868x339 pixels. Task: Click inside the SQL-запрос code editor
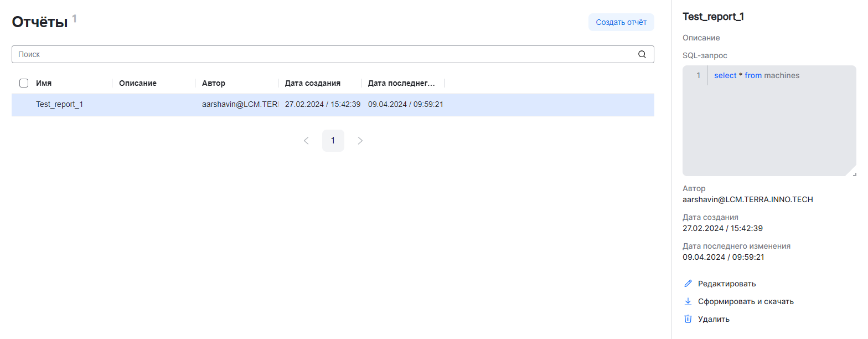(781, 122)
